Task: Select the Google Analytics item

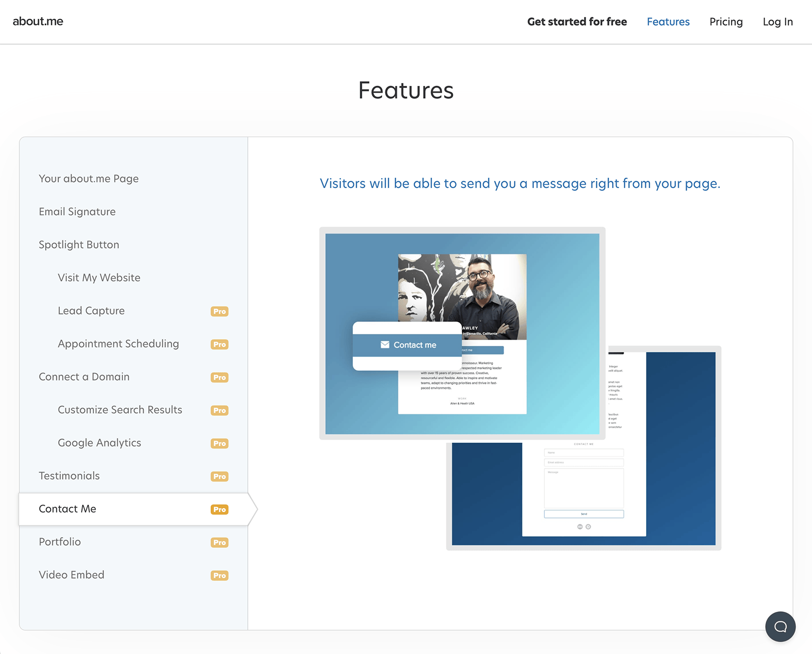Action: [99, 443]
